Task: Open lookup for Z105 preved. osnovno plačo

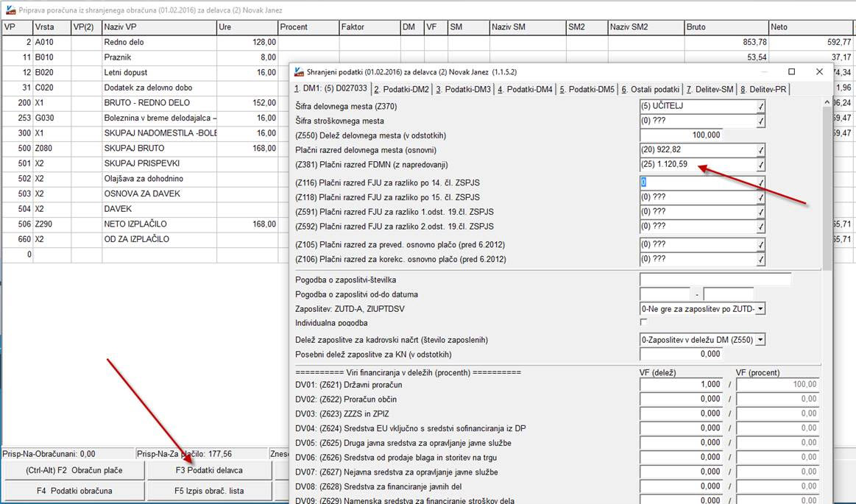Action: pos(760,245)
